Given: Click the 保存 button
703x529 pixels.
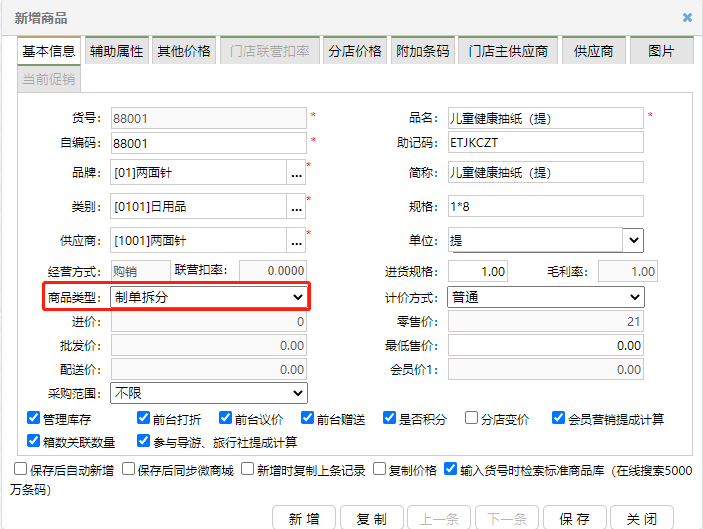Looking at the screenshot, I should [574, 519].
